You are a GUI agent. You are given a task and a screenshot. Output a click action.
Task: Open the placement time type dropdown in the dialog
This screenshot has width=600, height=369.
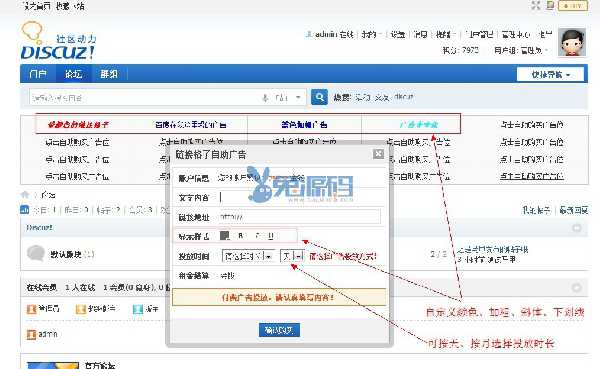point(248,256)
